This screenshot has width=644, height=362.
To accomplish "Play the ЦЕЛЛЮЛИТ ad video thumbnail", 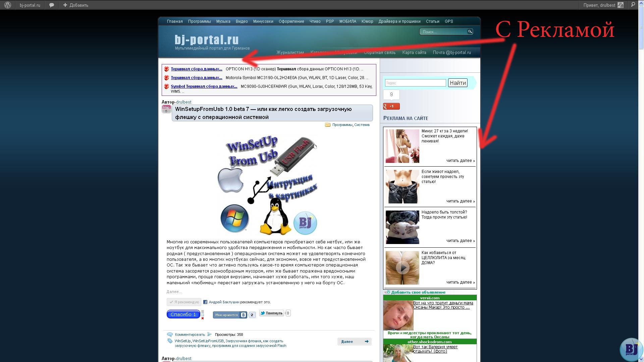I will (x=402, y=268).
